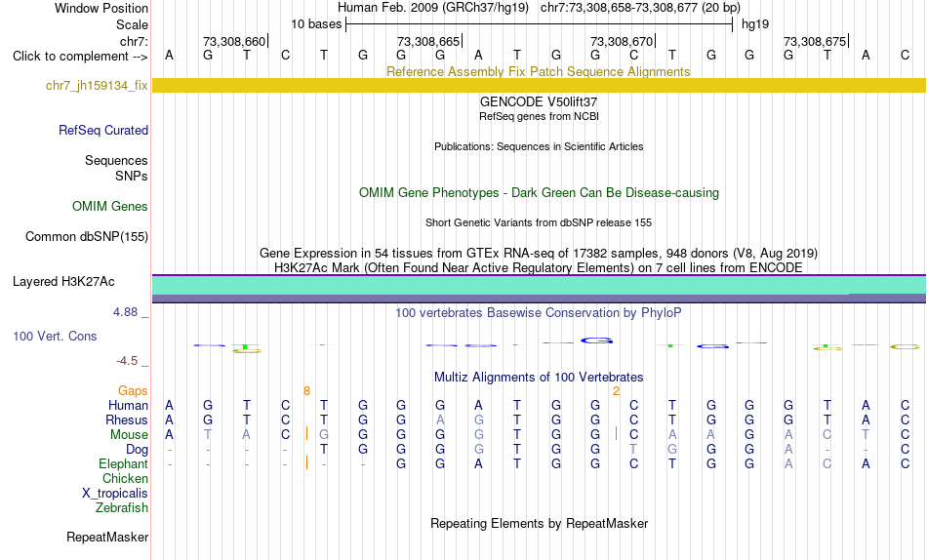The width and height of the screenshot is (927, 560).
Task: Click the yellow chr7_jh159134_fix alignment bar
Action: point(539,85)
